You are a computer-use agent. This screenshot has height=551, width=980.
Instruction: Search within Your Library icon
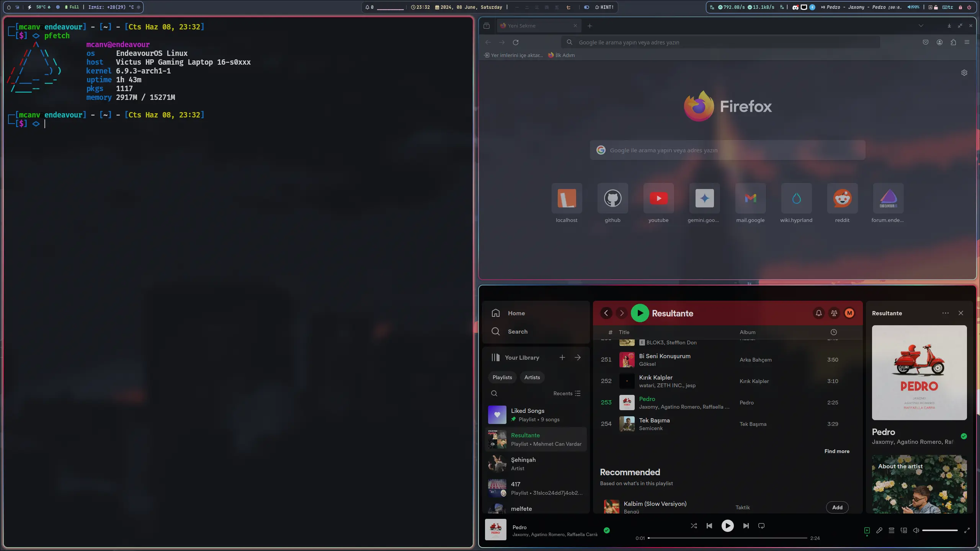(494, 393)
